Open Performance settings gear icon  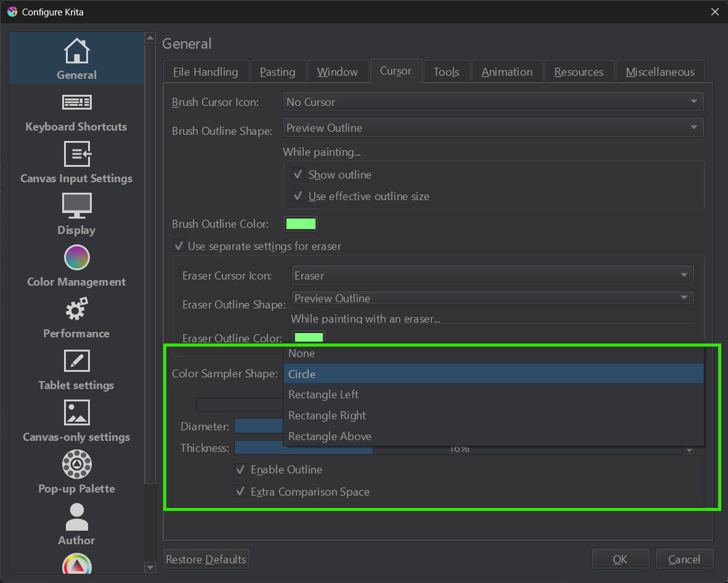point(76,309)
